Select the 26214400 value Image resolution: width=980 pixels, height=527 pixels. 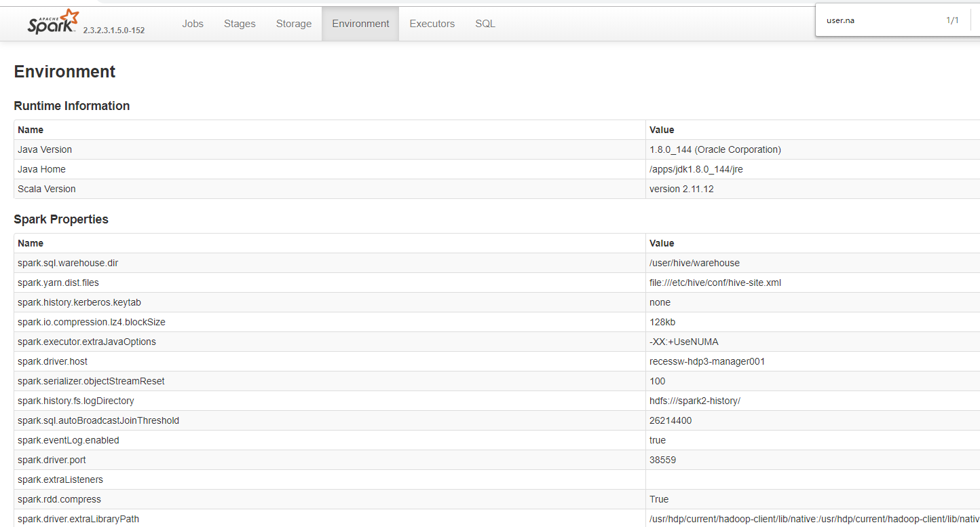click(671, 420)
